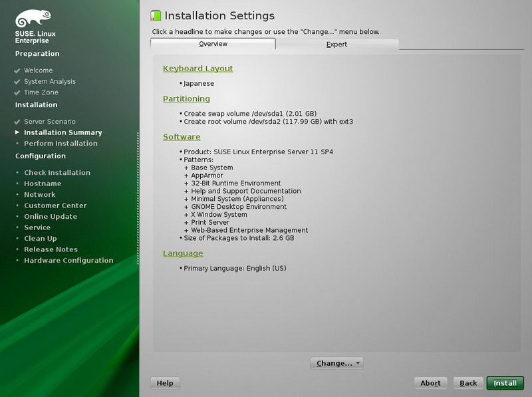Click the Size of Packages to Install line
This screenshot has width=532, height=397.
point(239,238)
